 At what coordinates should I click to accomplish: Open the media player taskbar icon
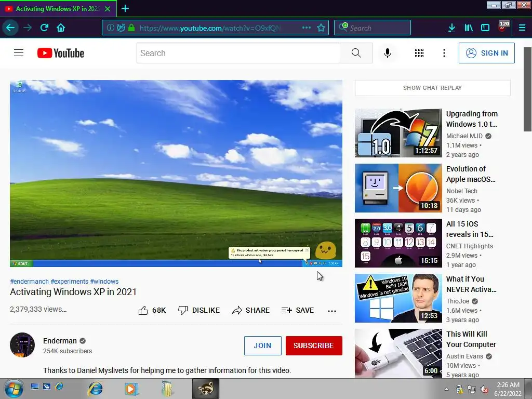pos(131,389)
